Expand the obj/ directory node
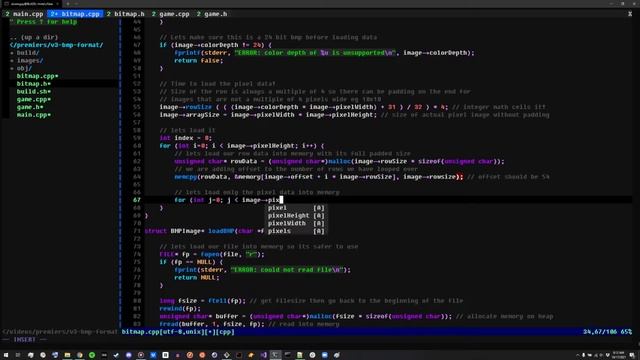 (x=22, y=68)
